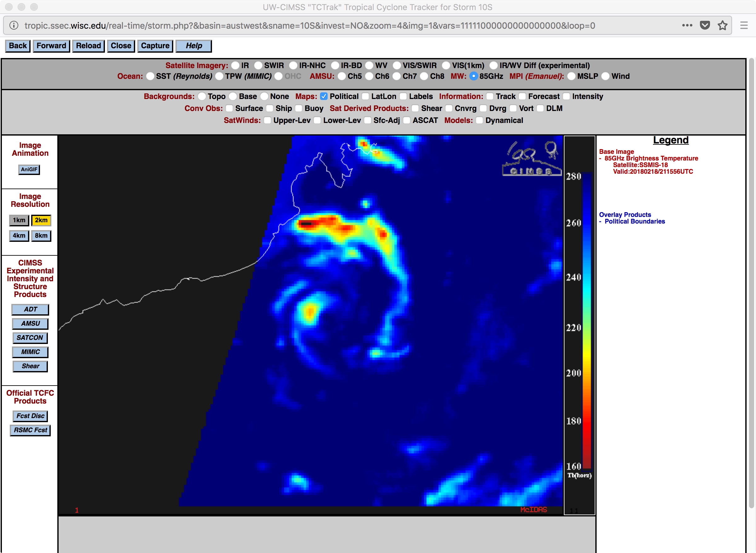The height and width of the screenshot is (553, 756).
Task: Select TPW (MIMIC) ocean option
Action: point(219,76)
